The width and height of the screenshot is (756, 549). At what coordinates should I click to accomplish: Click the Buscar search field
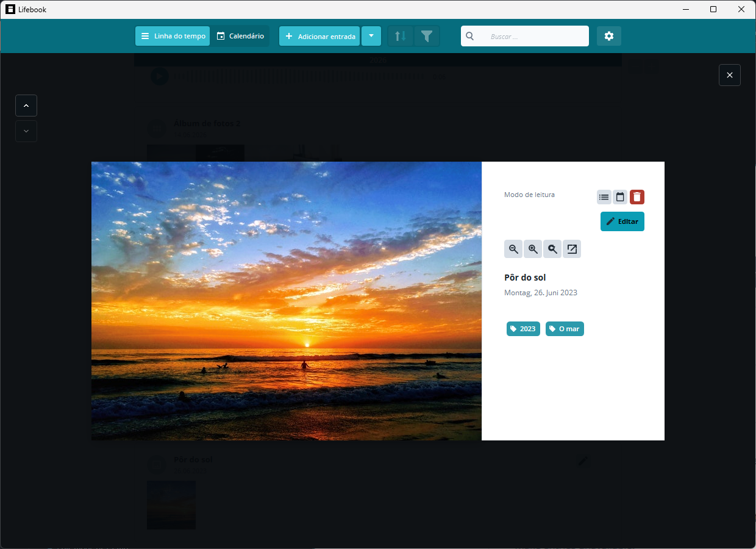tap(525, 36)
